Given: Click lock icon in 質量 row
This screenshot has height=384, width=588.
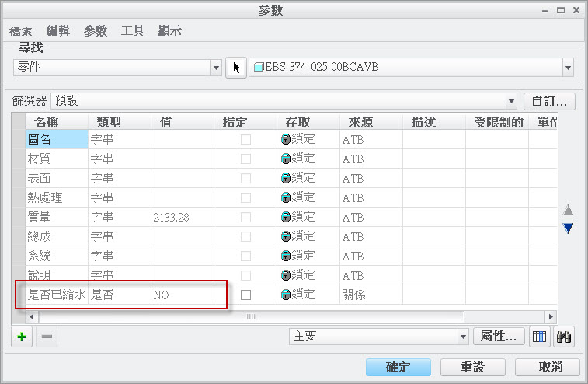Looking at the screenshot, I should coord(286,217).
